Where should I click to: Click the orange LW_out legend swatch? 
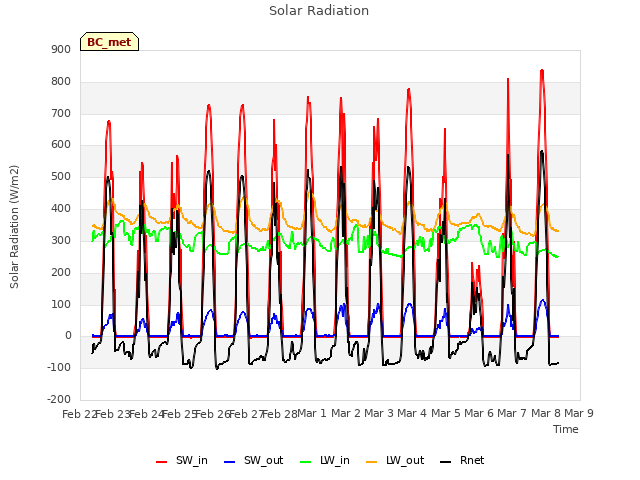click(371, 462)
